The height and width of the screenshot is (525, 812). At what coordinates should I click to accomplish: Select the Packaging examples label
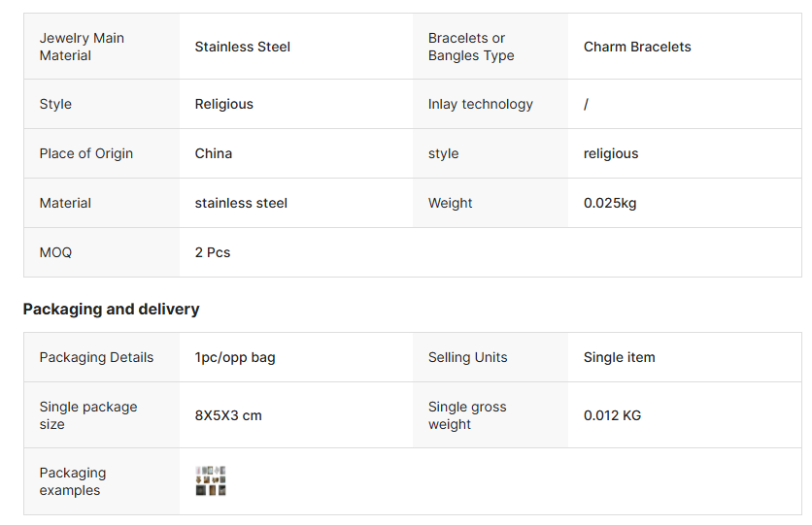click(73, 481)
